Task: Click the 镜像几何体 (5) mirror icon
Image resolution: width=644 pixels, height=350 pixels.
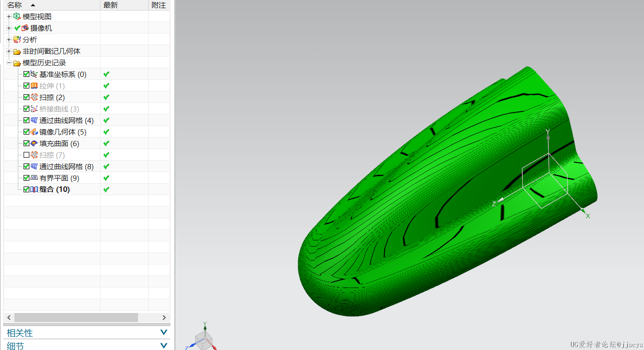Action: pyautogui.click(x=34, y=132)
